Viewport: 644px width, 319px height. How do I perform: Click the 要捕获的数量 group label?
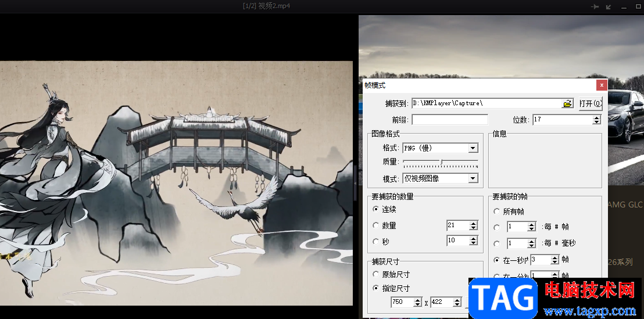392,196
